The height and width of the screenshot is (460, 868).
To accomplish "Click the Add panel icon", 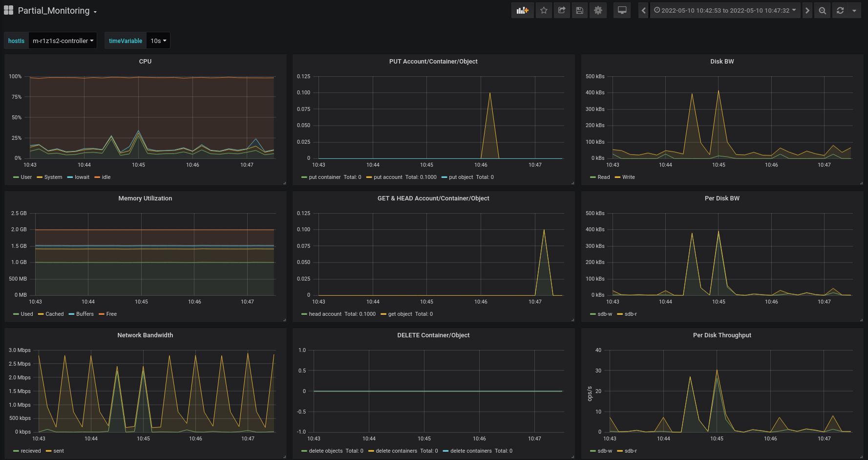I will (x=522, y=10).
